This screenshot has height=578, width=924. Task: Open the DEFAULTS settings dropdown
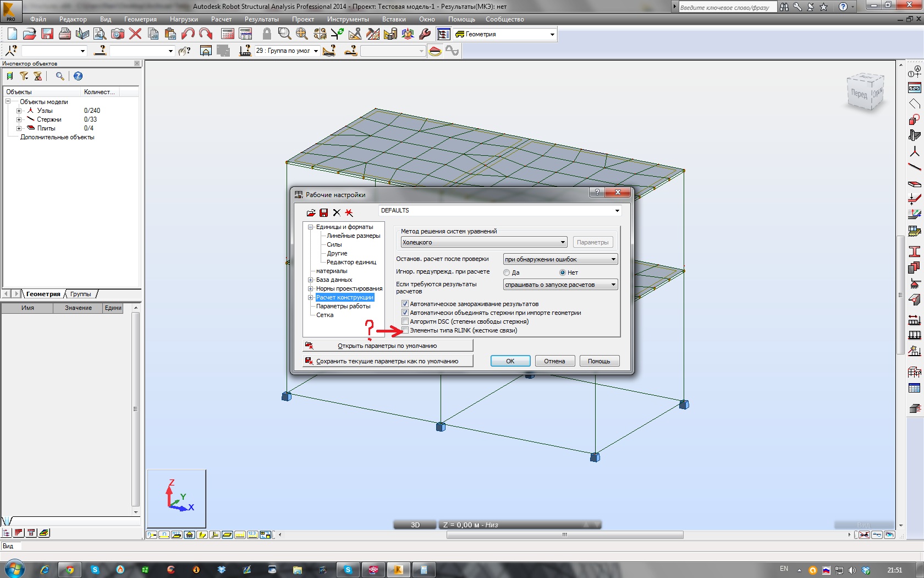pyautogui.click(x=617, y=211)
